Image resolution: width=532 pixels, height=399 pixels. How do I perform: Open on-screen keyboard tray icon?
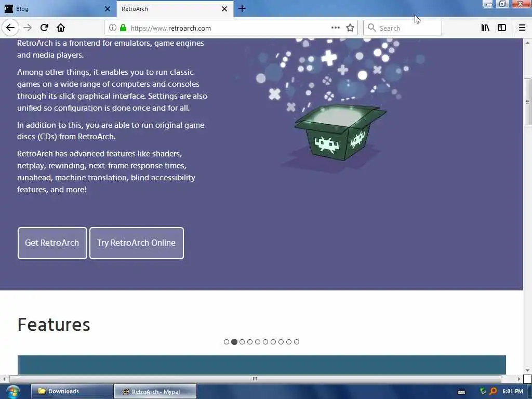[461, 392]
